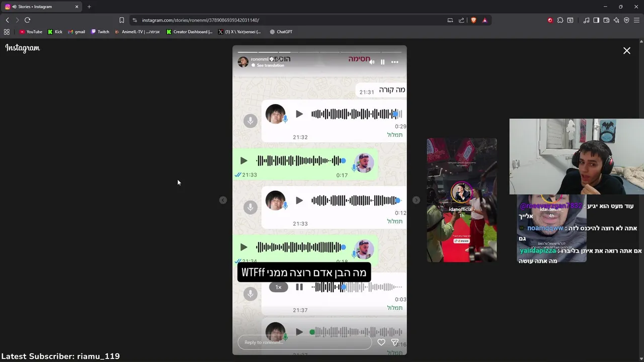Open the Twitch bookmark
This screenshot has height=362, width=644.
click(x=100, y=32)
